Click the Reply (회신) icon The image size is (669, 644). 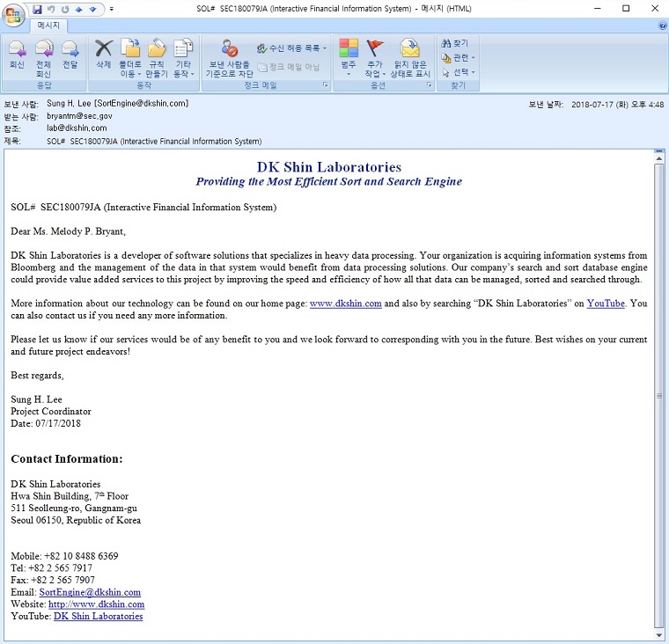17,55
